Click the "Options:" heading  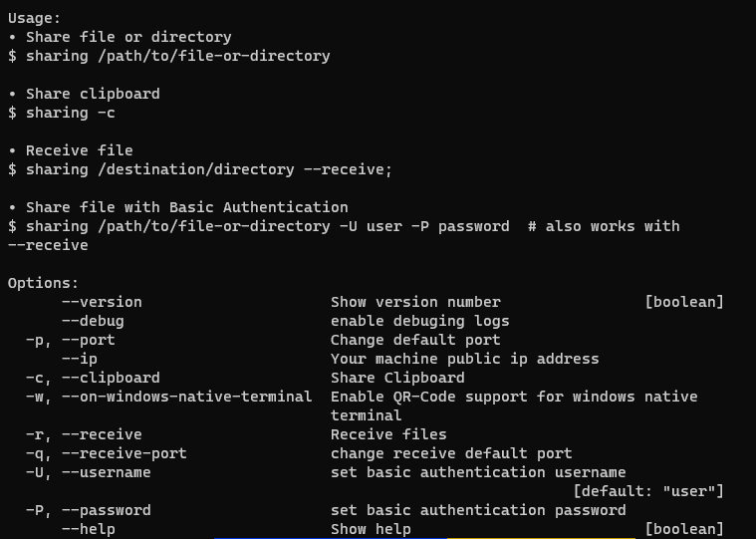43,283
